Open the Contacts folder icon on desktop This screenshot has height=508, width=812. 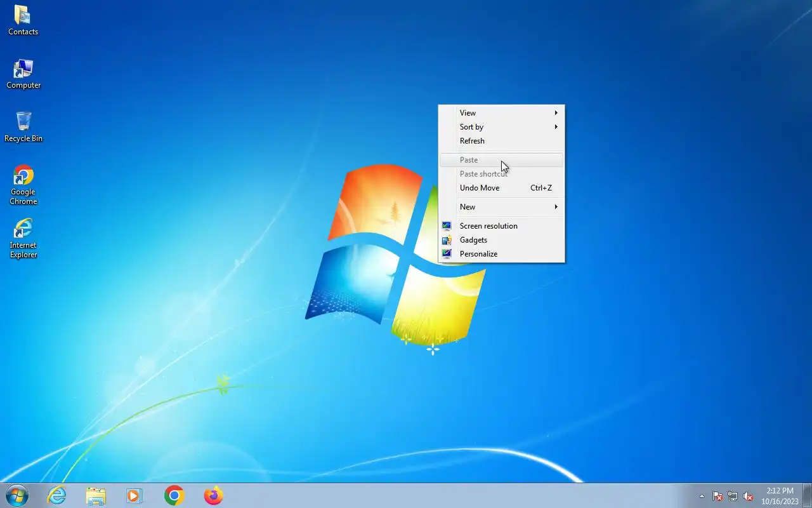pos(23,20)
